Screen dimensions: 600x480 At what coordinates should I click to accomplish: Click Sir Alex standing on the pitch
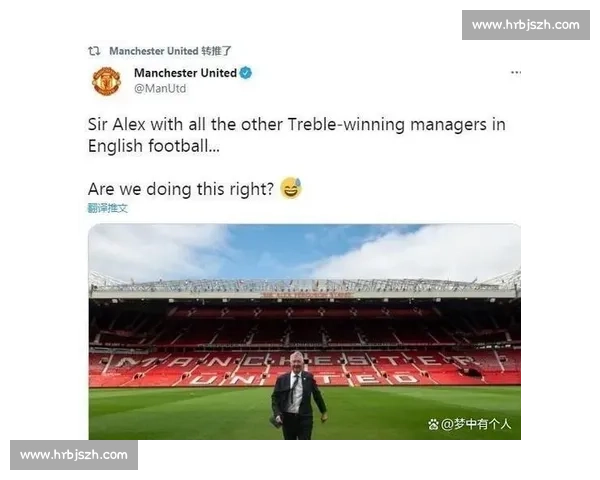click(298, 395)
